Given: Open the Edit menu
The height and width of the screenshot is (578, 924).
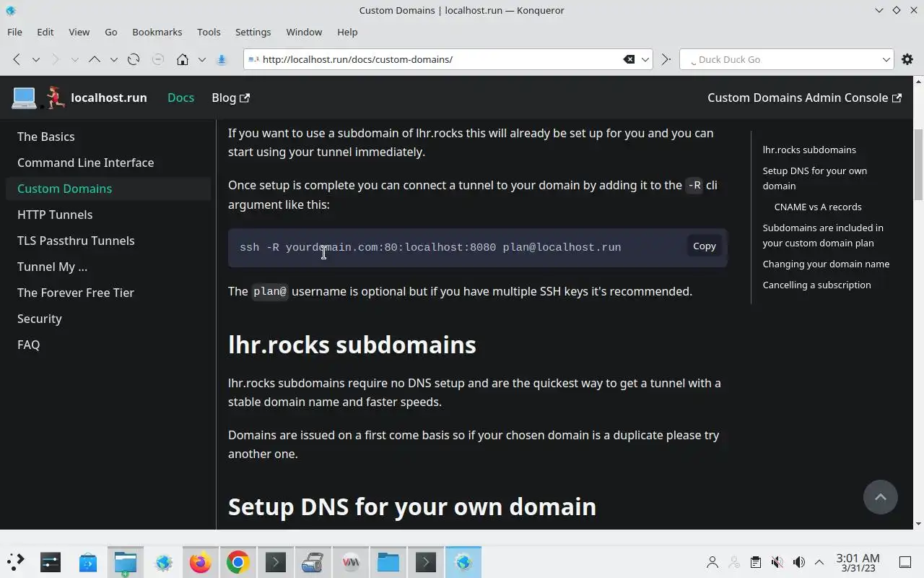Looking at the screenshot, I should [45, 32].
